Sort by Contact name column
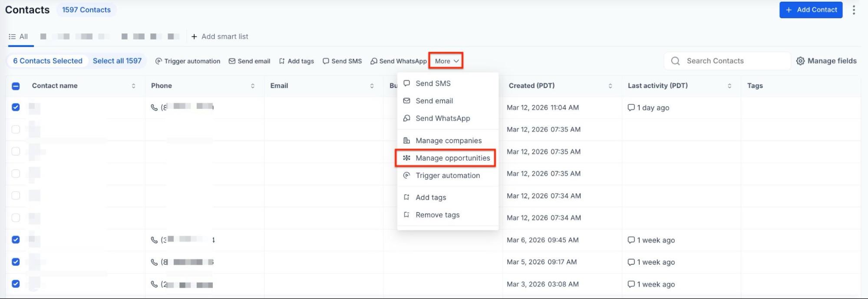The image size is (868, 299). click(133, 86)
